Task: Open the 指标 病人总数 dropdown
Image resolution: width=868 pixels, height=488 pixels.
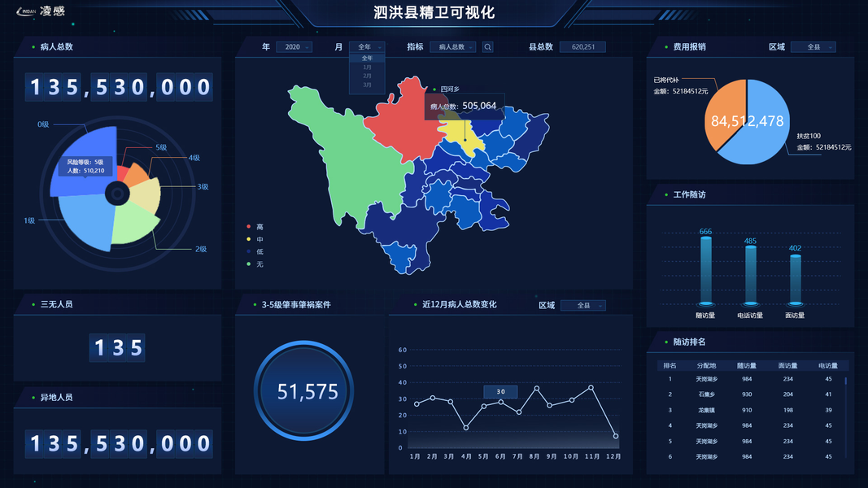Action: click(453, 47)
